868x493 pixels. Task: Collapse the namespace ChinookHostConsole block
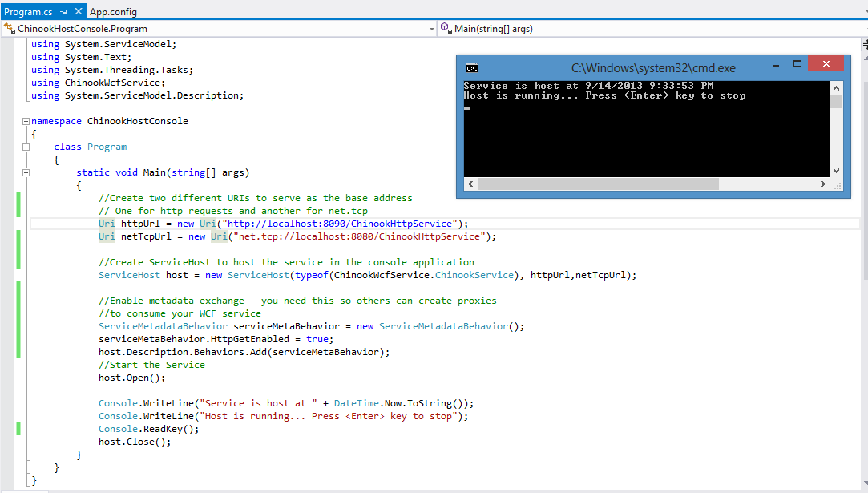pyautogui.click(x=26, y=121)
